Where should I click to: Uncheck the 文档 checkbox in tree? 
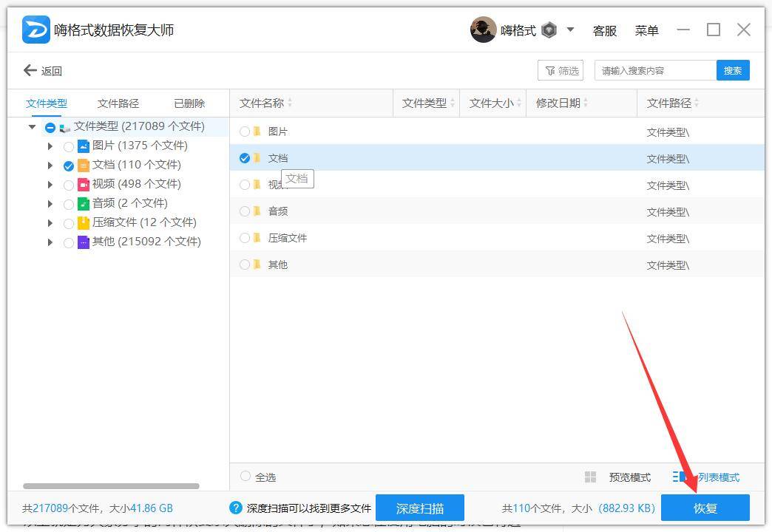pos(69,166)
